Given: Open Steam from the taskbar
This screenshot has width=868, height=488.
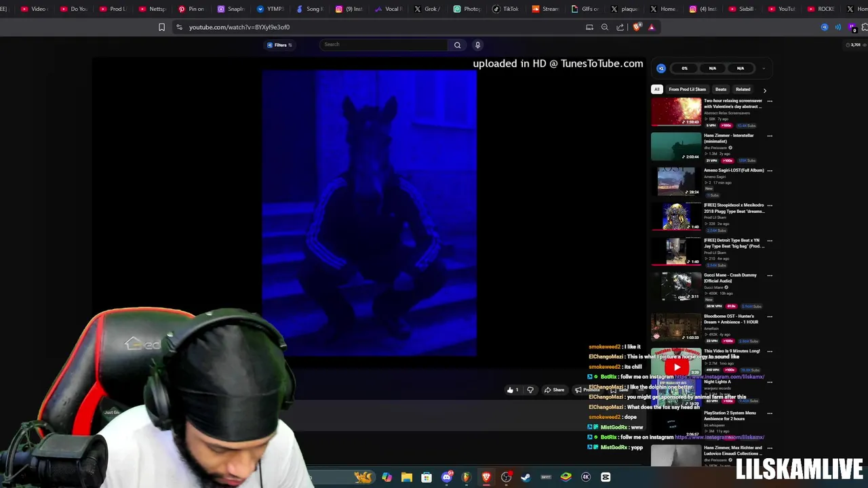Looking at the screenshot, I should click(526, 477).
